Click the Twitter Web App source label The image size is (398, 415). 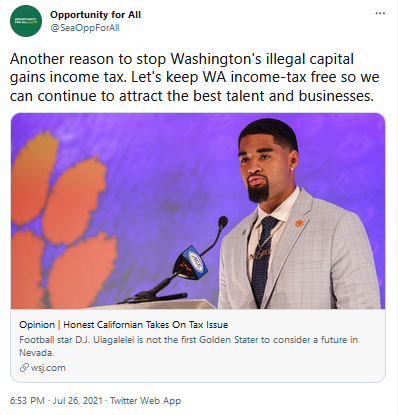[145, 400]
